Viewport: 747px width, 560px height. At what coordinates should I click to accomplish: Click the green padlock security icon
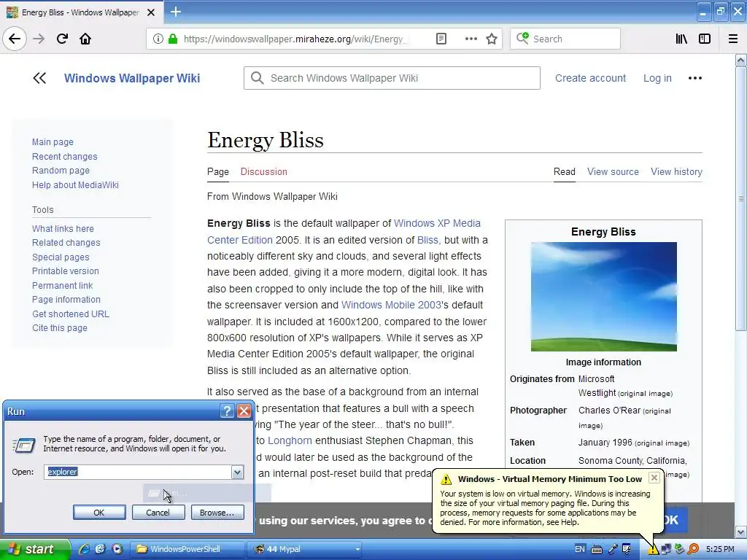point(172,39)
